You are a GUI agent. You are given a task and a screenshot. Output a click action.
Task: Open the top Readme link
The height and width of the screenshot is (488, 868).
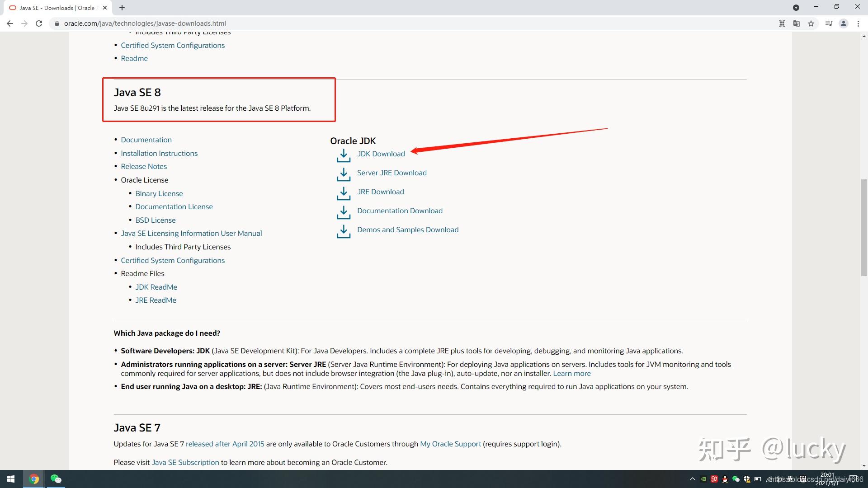(x=134, y=58)
